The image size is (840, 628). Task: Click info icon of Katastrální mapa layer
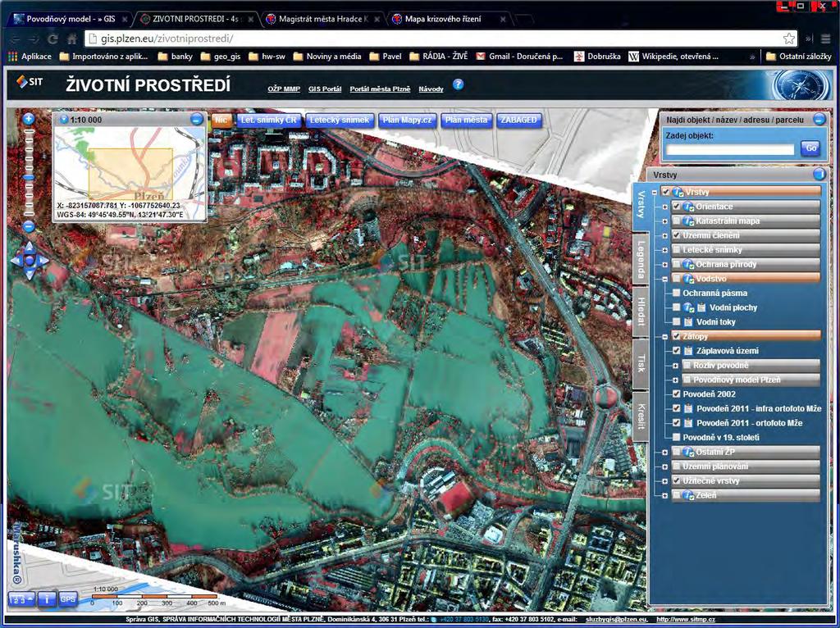[x=689, y=221]
